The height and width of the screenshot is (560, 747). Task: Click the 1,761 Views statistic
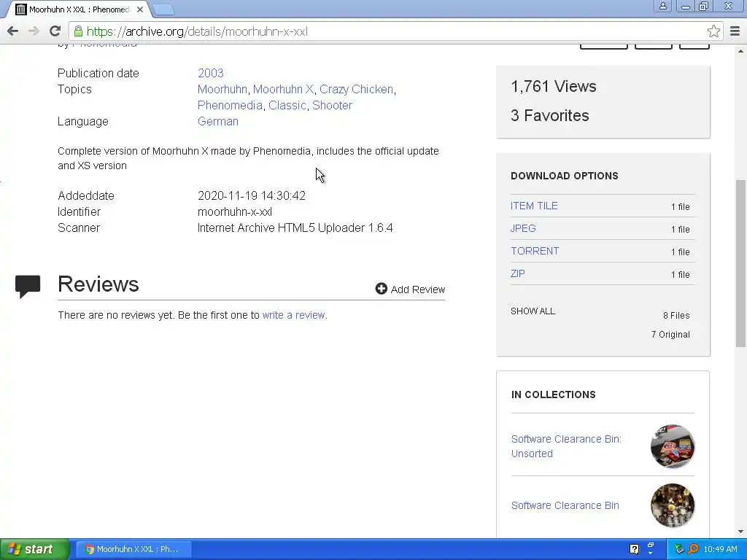(x=554, y=86)
